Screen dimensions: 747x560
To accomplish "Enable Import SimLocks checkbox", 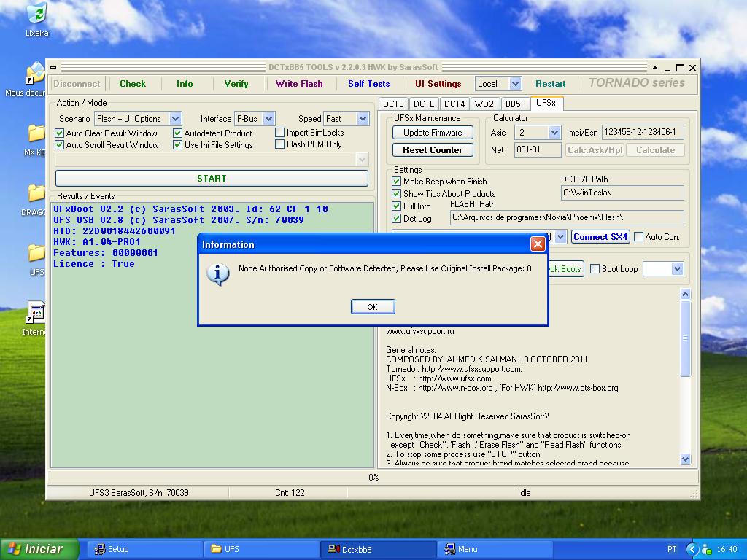I will (280, 133).
